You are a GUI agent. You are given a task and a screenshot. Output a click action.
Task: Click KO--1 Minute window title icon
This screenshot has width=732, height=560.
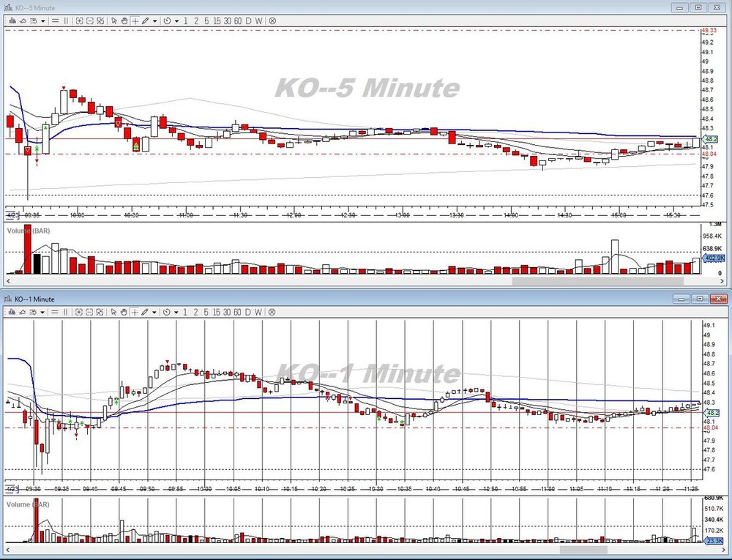pos(8,299)
